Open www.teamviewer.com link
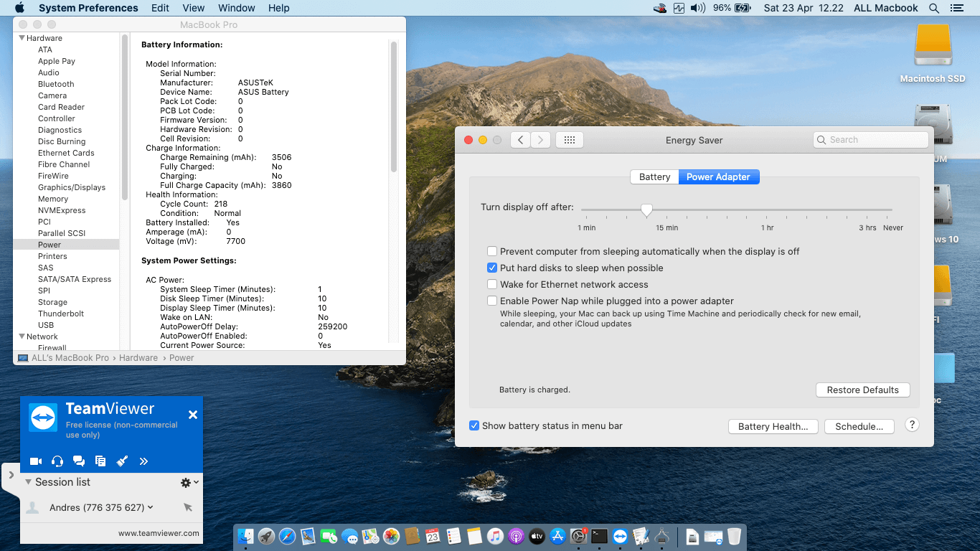This screenshot has height=551, width=980. pos(159,533)
